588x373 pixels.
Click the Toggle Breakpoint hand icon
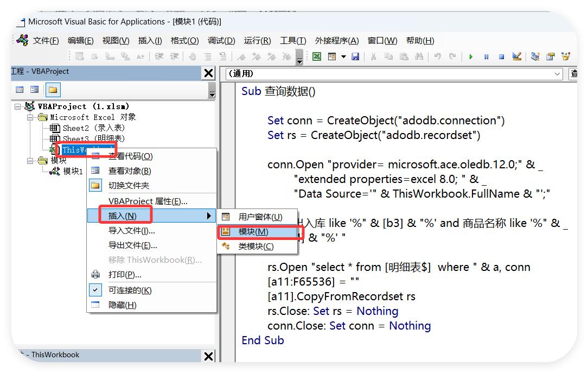[193, 56]
